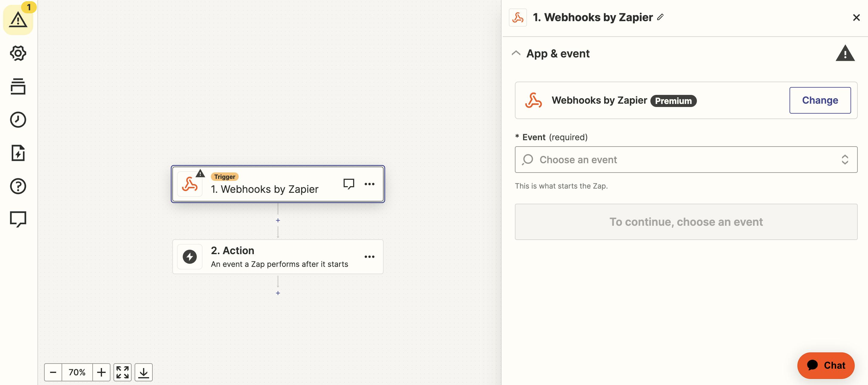Add a comment on the trigger step
Viewport: 868px width, 385px height.
pyautogui.click(x=348, y=184)
